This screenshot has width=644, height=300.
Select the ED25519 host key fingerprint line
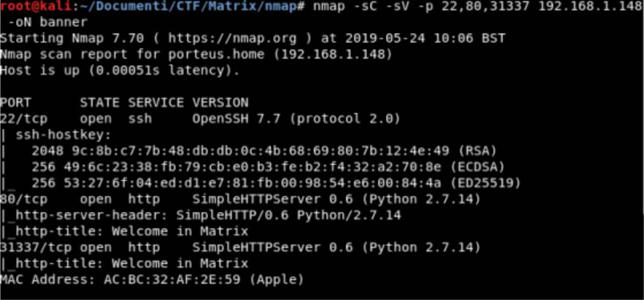click(x=276, y=183)
